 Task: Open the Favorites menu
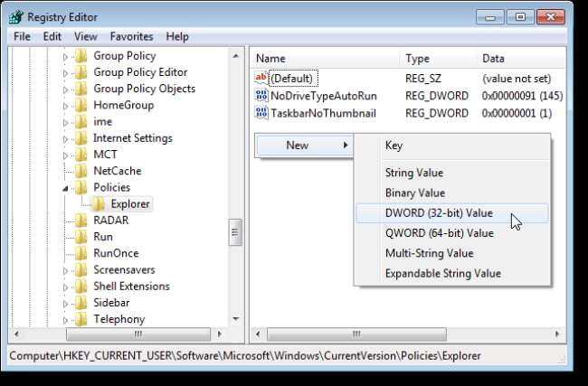click(131, 37)
